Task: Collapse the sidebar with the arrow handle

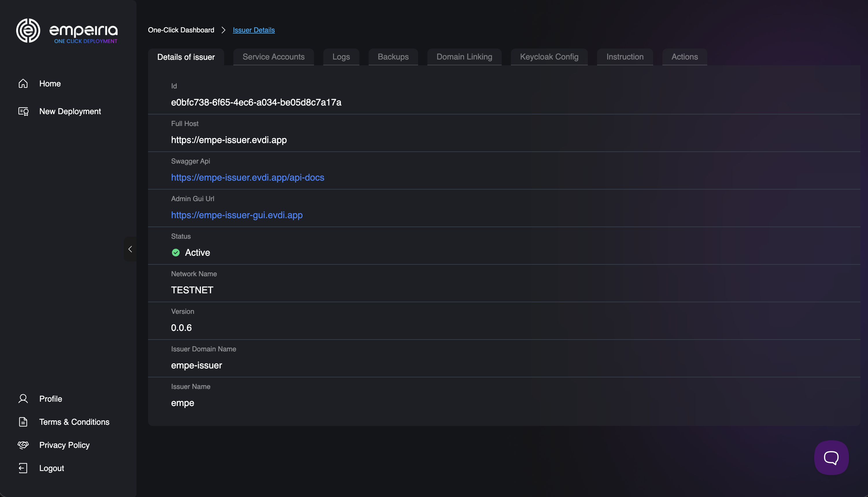Action: point(130,249)
